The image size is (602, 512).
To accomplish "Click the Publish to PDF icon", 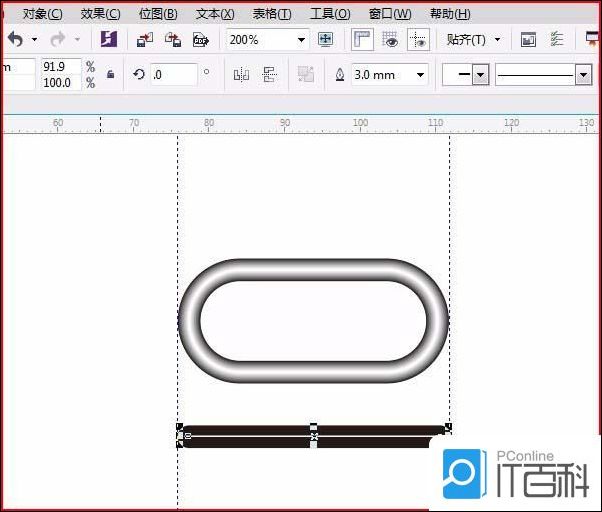I will click(200, 39).
